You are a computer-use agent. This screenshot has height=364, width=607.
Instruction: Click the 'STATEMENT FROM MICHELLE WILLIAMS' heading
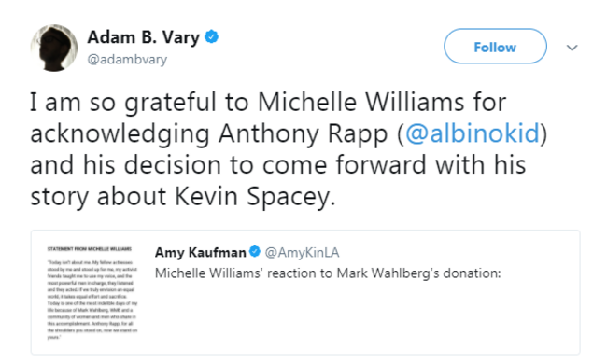coord(90,248)
